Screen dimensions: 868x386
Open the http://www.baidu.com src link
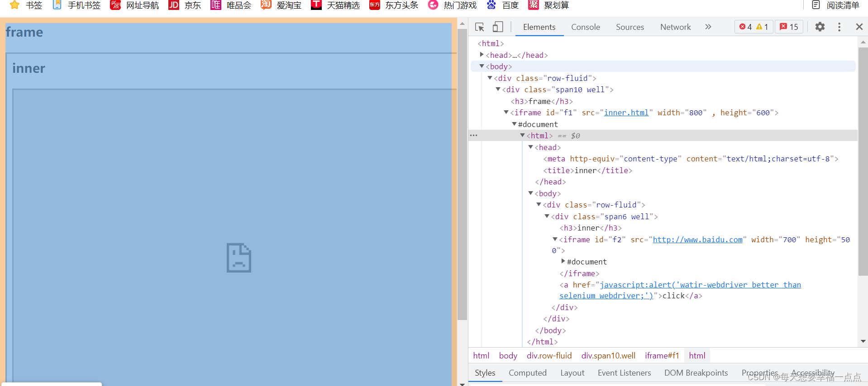697,240
